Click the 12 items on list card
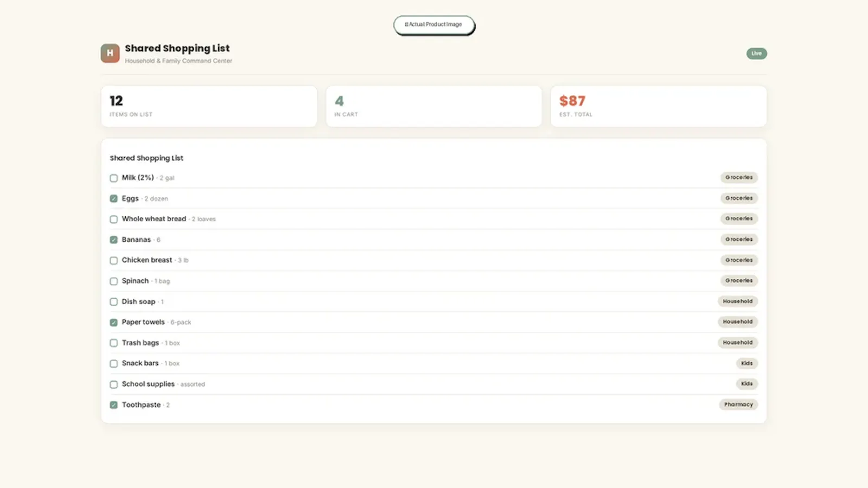Image resolution: width=868 pixels, height=488 pixels. (209, 106)
